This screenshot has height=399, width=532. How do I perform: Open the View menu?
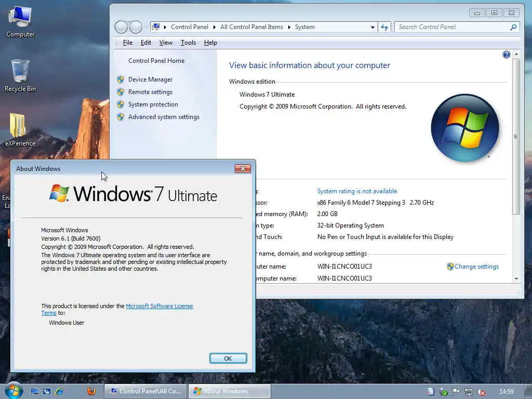166,43
